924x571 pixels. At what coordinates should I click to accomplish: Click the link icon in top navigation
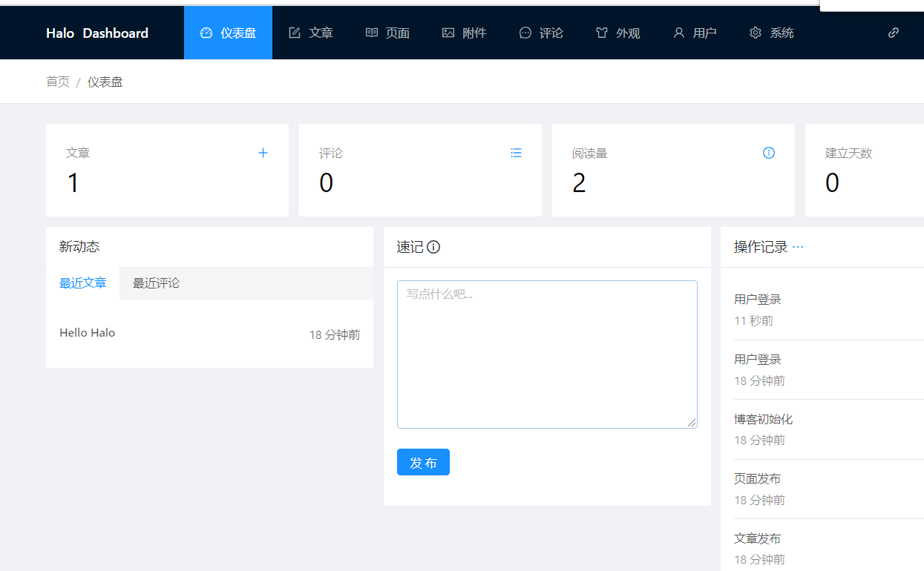point(894,33)
